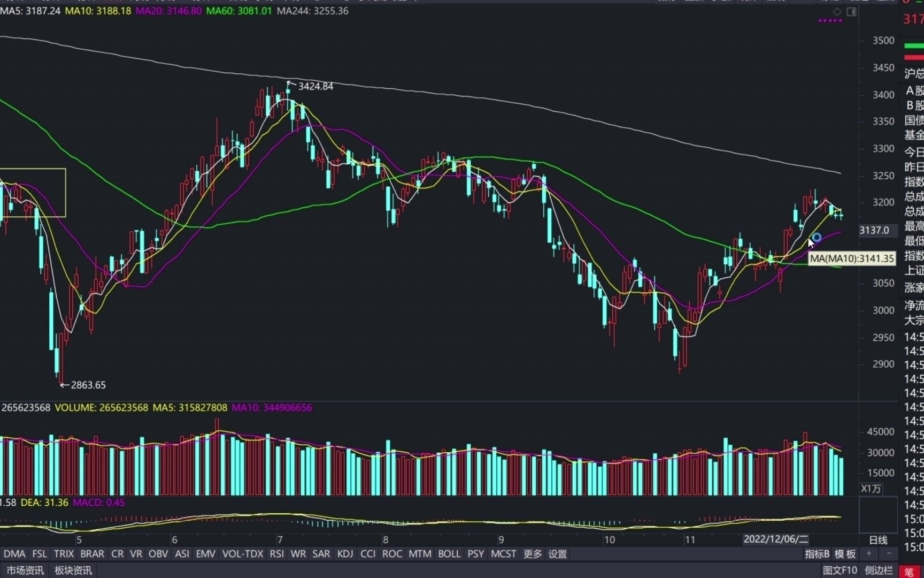Click the 图文F10 button
The image size is (924, 578).
tap(840, 571)
